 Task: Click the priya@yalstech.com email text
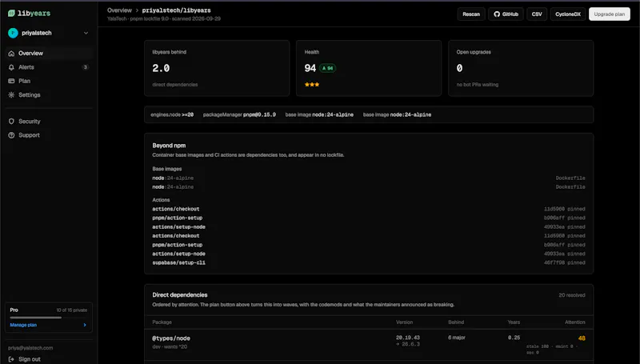pyautogui.click(x=30, y=348)
